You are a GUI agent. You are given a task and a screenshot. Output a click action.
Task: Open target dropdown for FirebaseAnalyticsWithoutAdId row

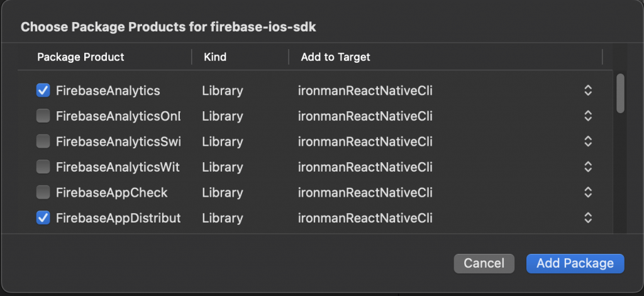tap(587, 167)
